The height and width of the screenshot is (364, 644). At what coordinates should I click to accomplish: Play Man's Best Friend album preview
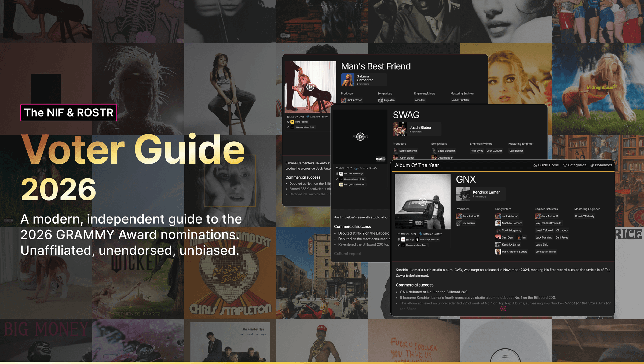coord(310,87)
